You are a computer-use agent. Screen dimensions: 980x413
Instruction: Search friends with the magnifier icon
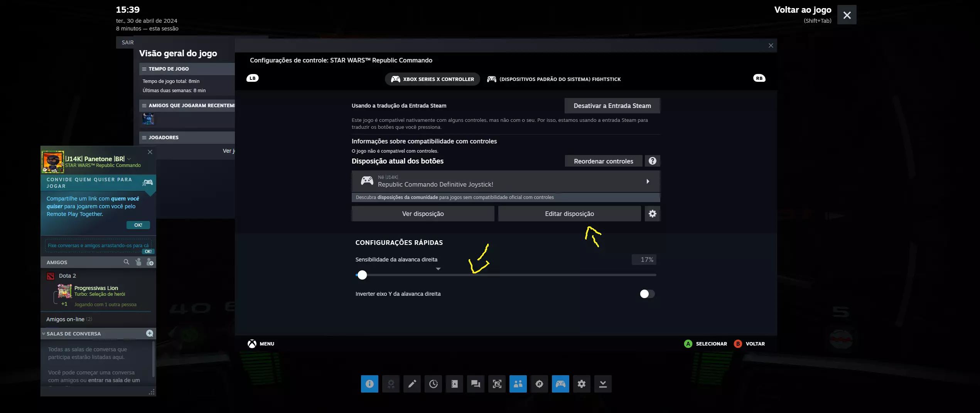[126, 262]
